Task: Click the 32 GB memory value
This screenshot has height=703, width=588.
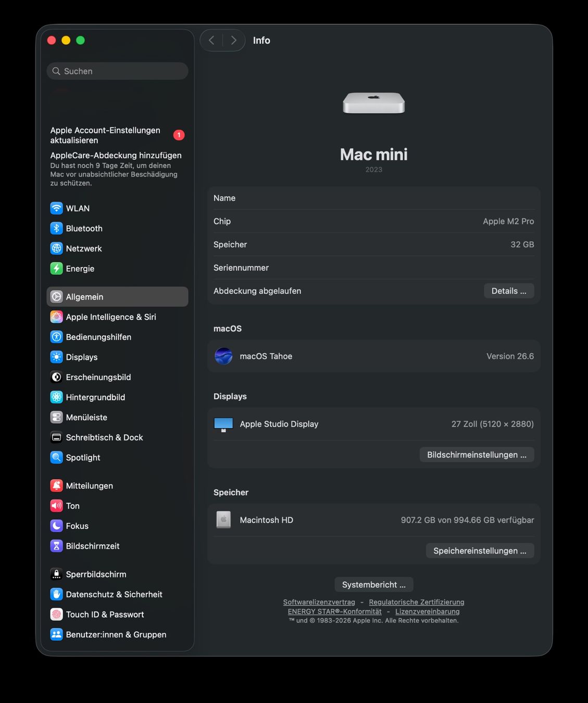Action: (522, 245)
